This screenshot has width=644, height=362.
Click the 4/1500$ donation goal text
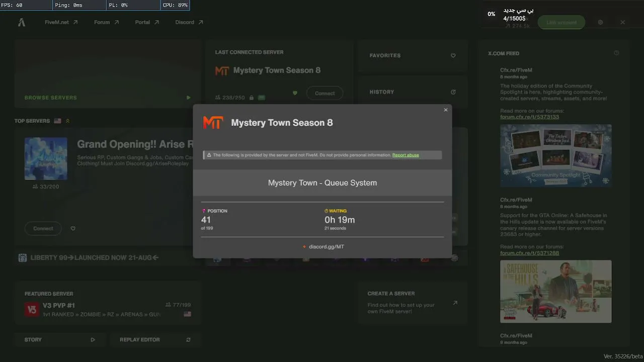tap(514, 19)
